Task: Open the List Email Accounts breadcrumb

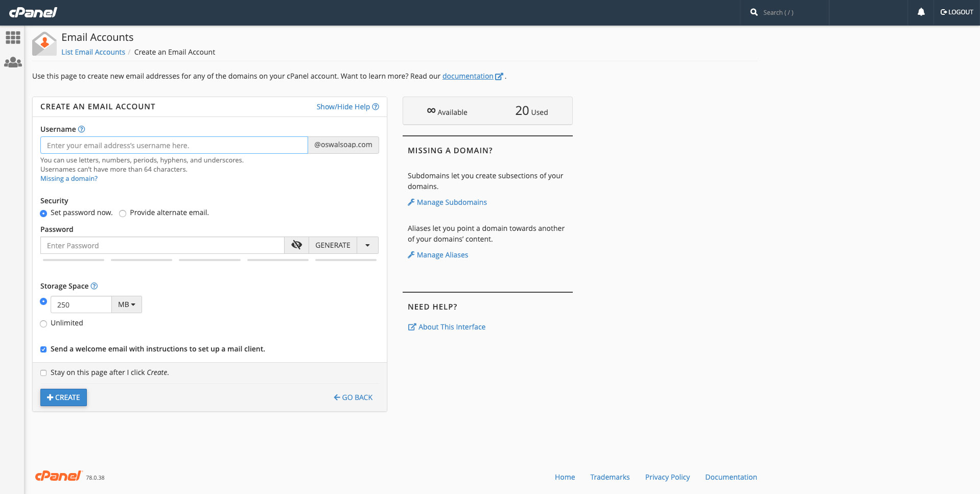Action: [93, 52]
